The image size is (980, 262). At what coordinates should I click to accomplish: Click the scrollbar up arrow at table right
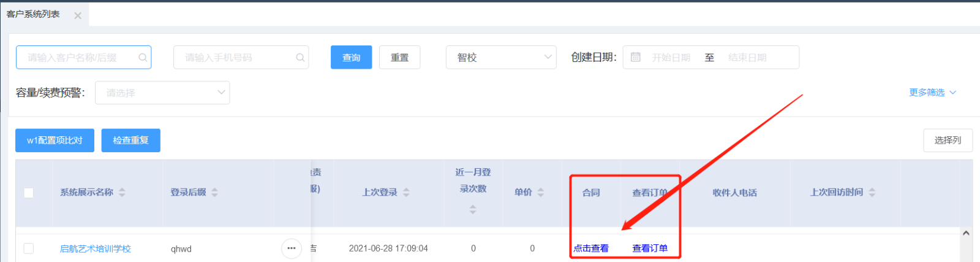(x=966, y=233)
